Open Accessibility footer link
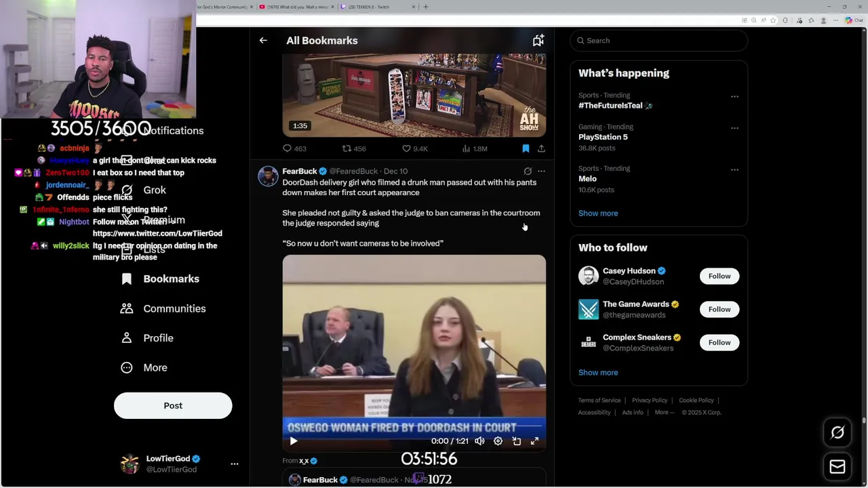868x488 pixels. point(595,413)
